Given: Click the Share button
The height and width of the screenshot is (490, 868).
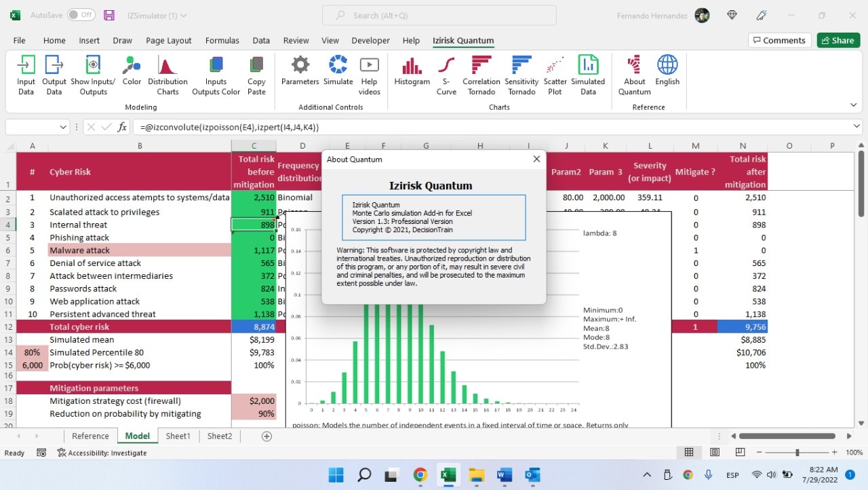Looking at the screenshot, I should pos(838,41).
